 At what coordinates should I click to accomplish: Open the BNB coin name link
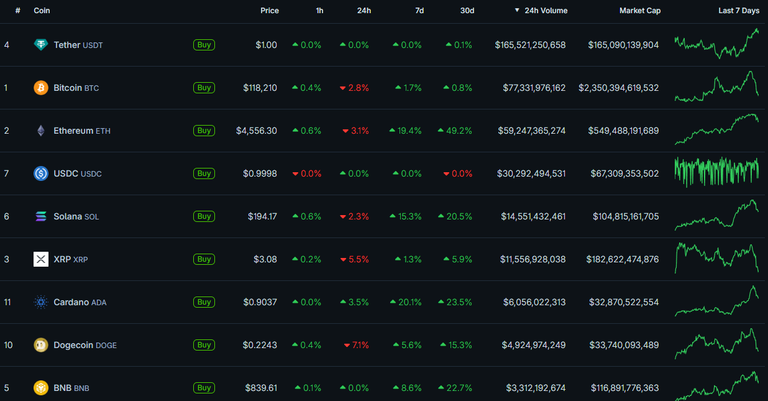71,388
